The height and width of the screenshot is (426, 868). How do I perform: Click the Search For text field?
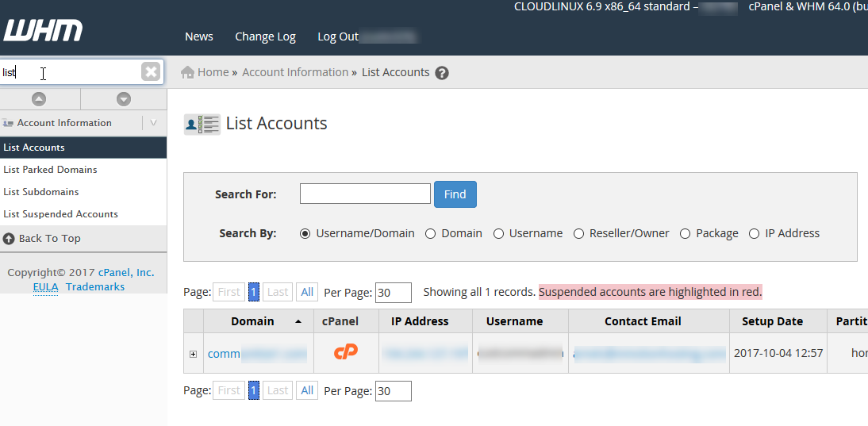(x=365, y=194)
